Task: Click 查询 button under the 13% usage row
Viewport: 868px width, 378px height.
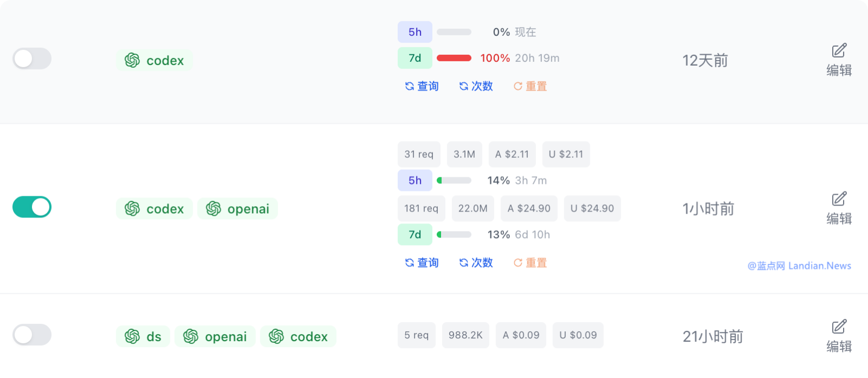Action: (422, 262)
